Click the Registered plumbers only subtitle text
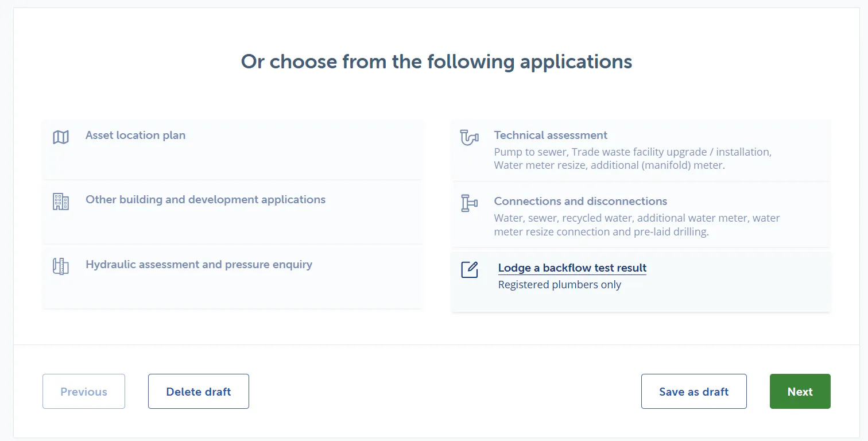 tap(560, 285)
